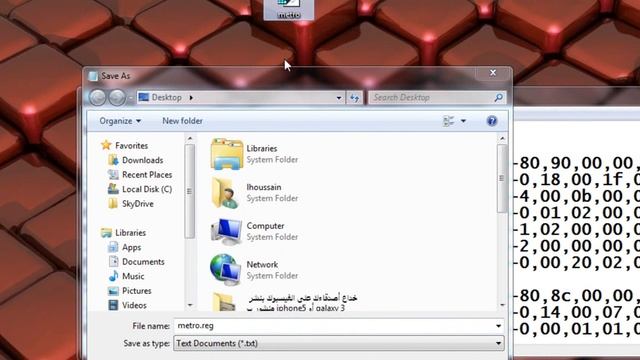Click the refresh button beside address bar

(x=354, y=98)
